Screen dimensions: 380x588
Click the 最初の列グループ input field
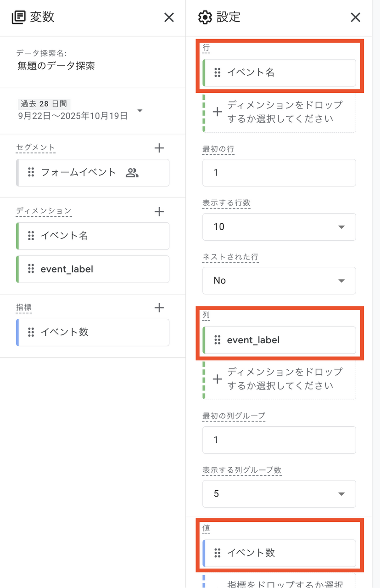(279, 440)
